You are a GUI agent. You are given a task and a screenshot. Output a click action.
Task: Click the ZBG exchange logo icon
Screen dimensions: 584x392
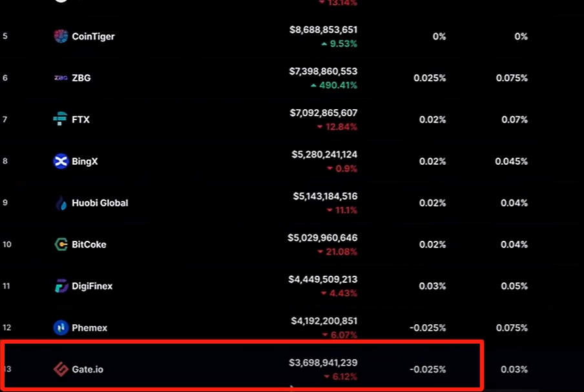61,77
